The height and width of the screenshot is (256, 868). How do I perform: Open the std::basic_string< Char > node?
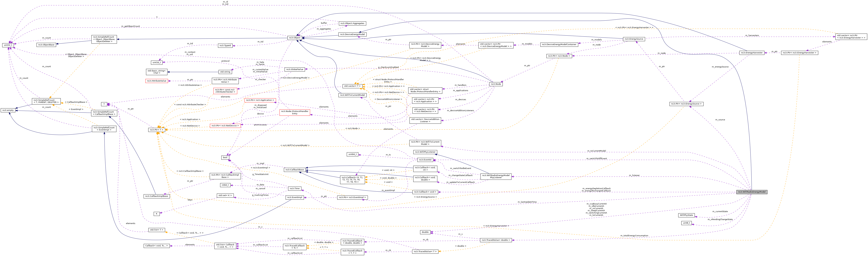pos(157,72)
